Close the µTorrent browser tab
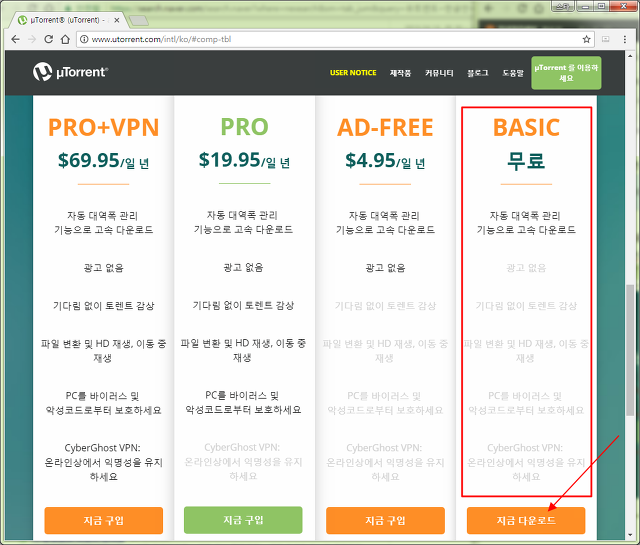The width and height of the screenshot is (640, 545). pos(117,20)
